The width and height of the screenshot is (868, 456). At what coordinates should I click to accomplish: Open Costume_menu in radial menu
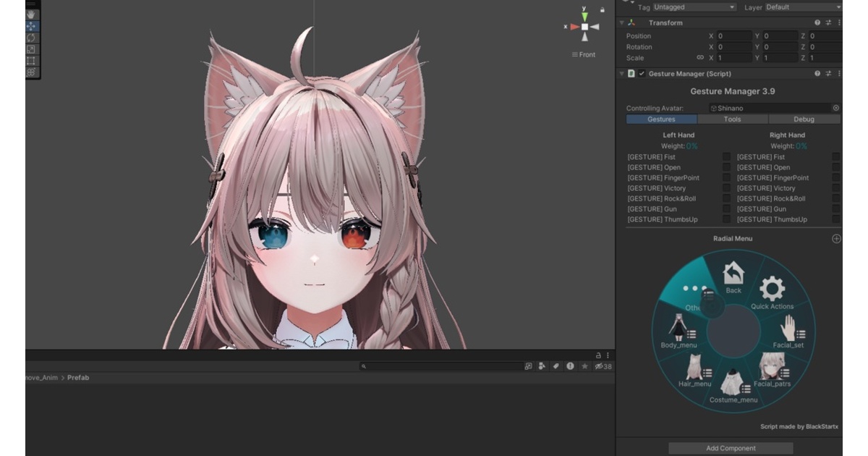pyautogui.click(x=733, y=386)
